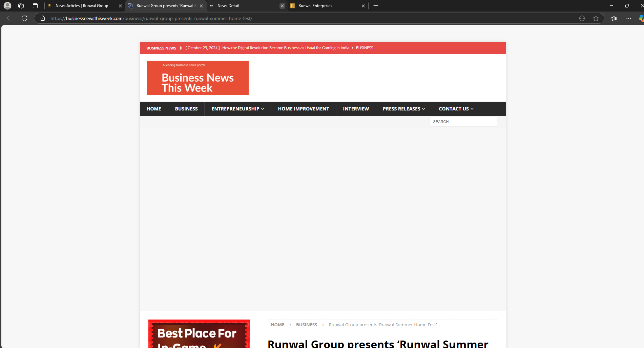Image resolution: width=644 pixels, height=348 pixels.
Task: Reload the current page
Action: coord(24,18)
